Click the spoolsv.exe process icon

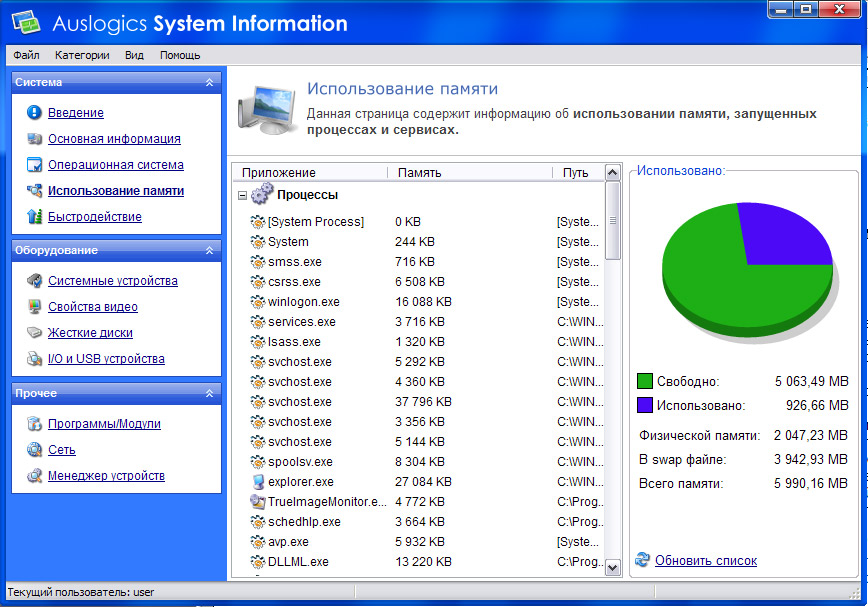pyautogui.click(x=257, y=461)
